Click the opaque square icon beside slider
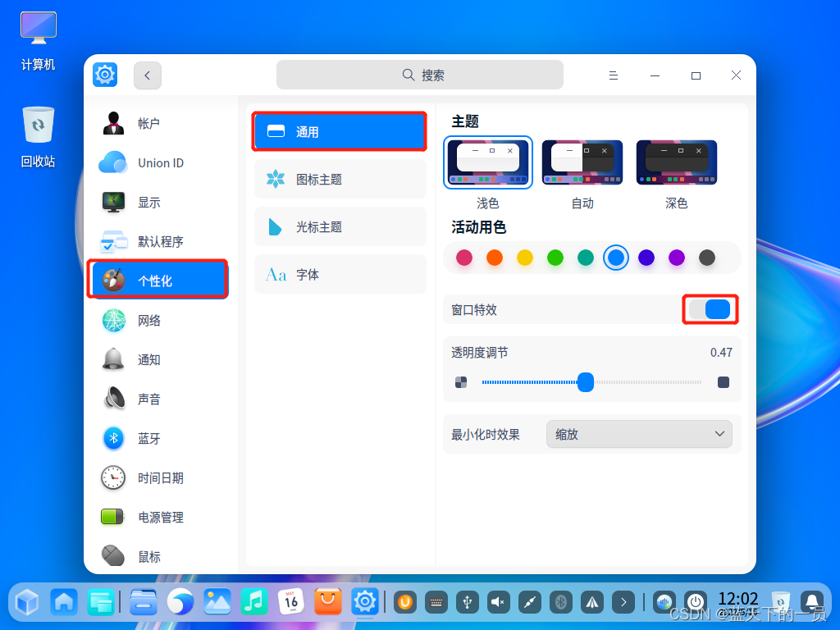 pos(724,382)
